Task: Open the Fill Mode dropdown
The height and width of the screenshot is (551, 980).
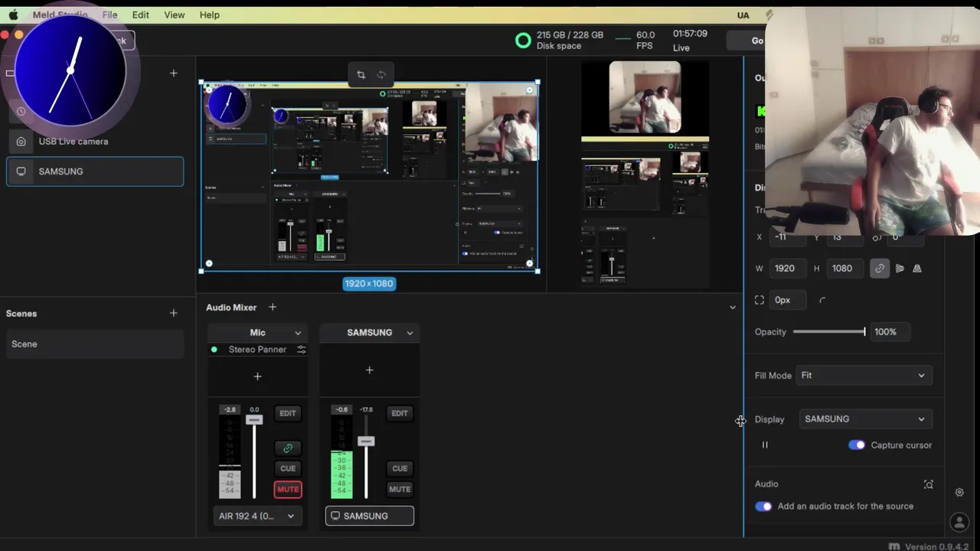Action: click(x=864, y=376)
